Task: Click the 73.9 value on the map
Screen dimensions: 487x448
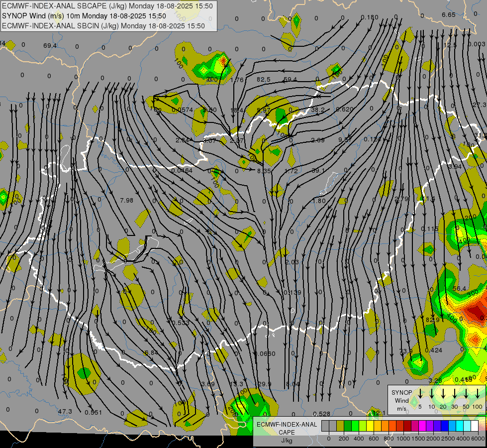Action: pos(405,351)
